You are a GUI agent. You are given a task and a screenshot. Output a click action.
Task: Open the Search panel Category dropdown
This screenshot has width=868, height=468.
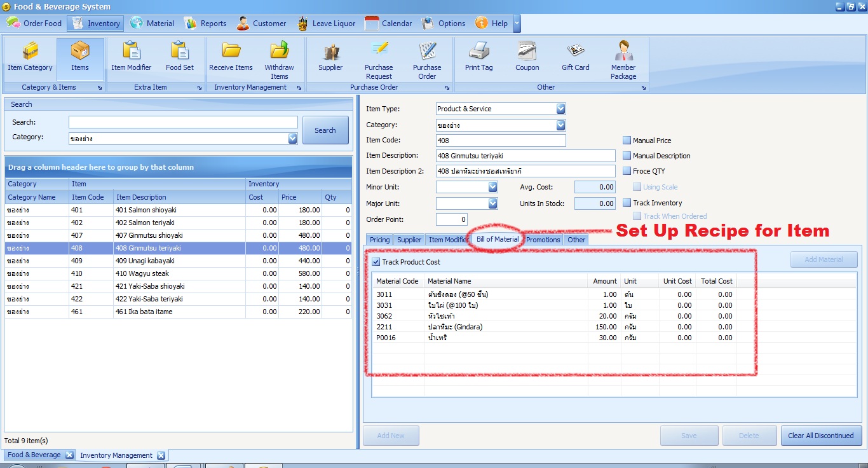(292, 138)
